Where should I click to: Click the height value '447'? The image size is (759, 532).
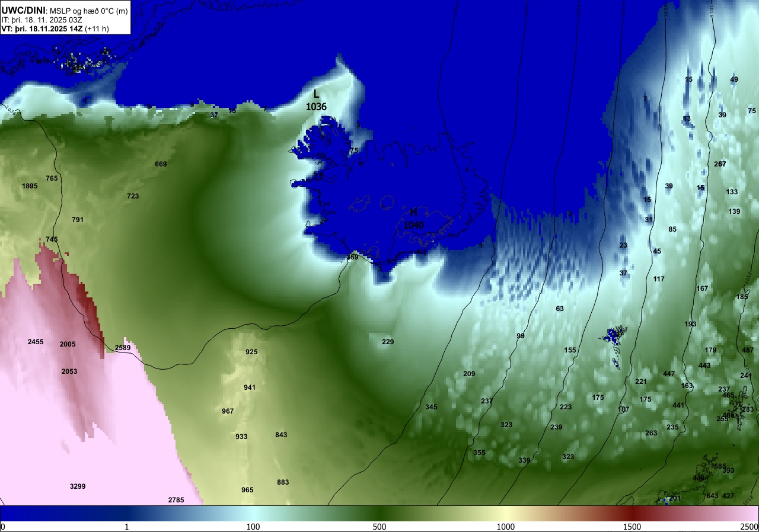(x=669, y=374)
